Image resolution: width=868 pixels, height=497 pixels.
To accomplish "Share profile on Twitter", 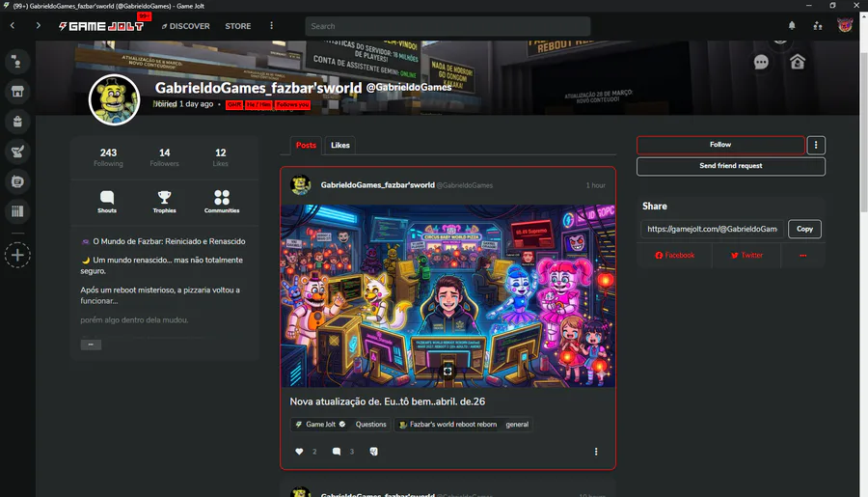I will (746, 256).
